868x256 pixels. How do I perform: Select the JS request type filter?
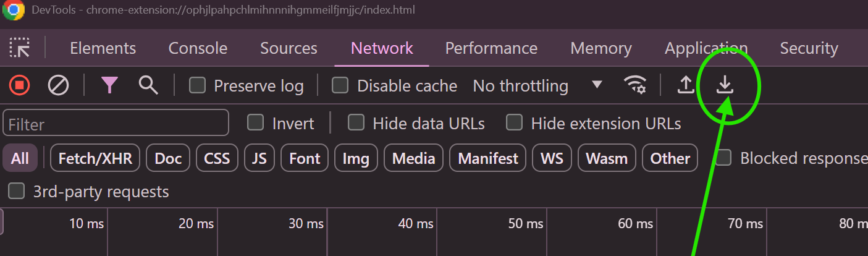[x=259, y=159]
